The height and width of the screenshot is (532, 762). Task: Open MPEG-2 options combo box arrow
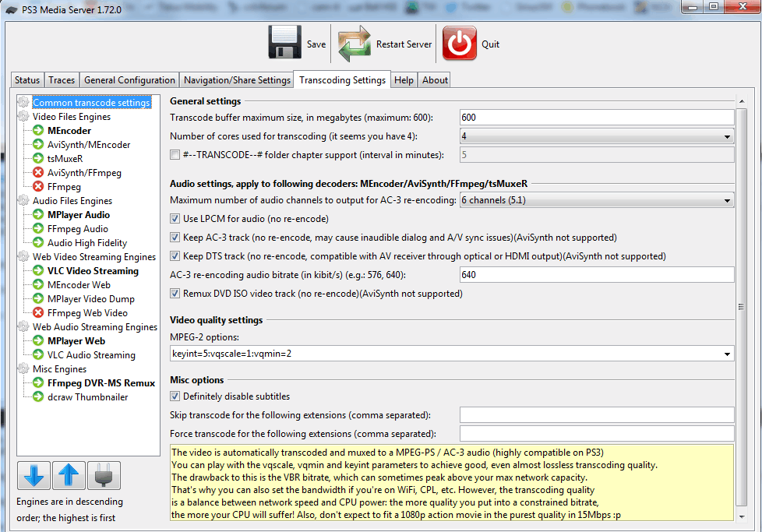727,354
